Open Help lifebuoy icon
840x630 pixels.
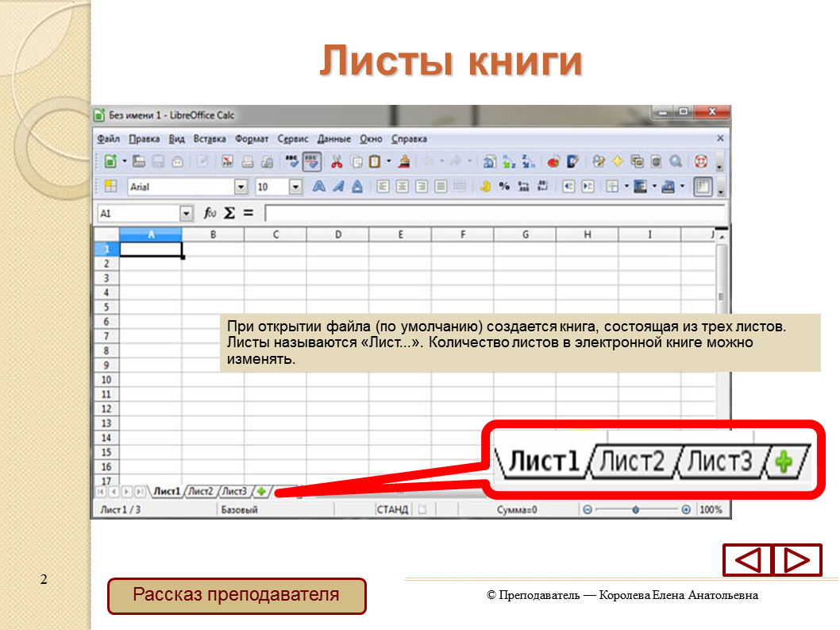point(701,161)
